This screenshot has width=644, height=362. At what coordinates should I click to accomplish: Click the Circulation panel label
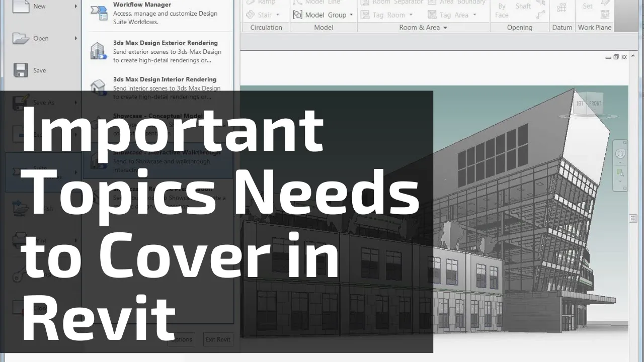[266, 28]
